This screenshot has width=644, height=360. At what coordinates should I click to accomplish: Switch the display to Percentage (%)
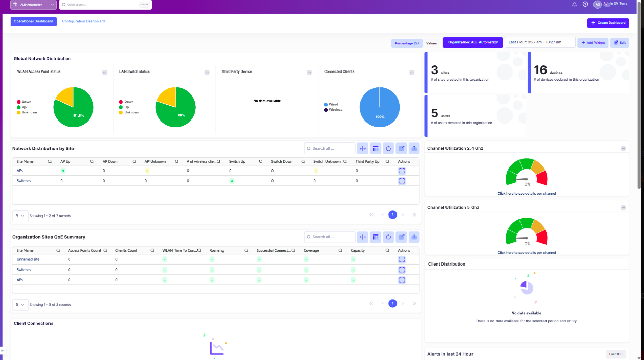[407, 43]
